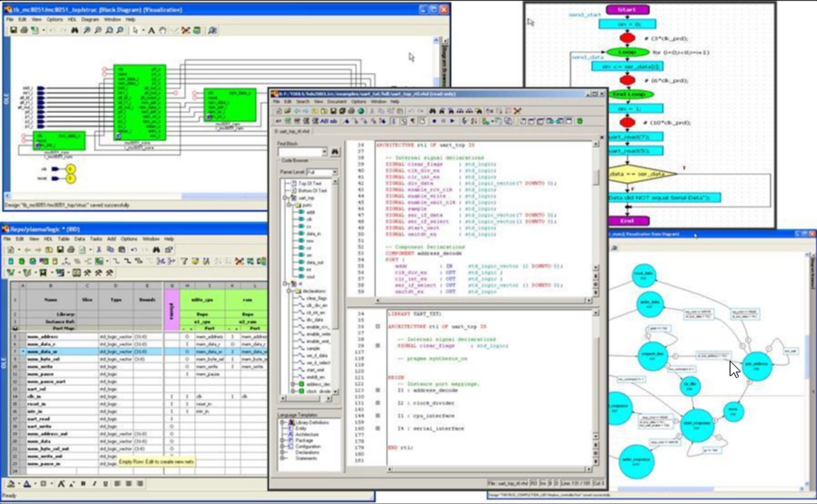Click the first binoculars icon in editor toolbar
The width and height of the screenshot is (817, 504).
point(433,111)
